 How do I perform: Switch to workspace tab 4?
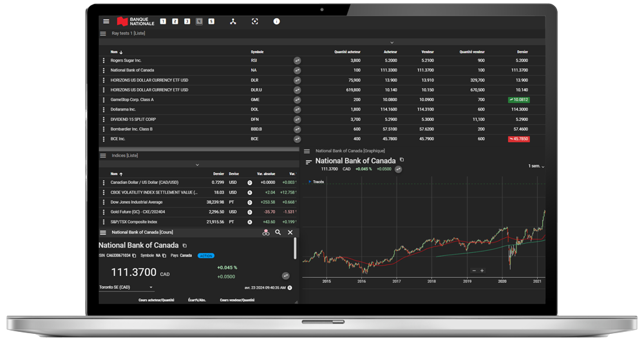199,21
